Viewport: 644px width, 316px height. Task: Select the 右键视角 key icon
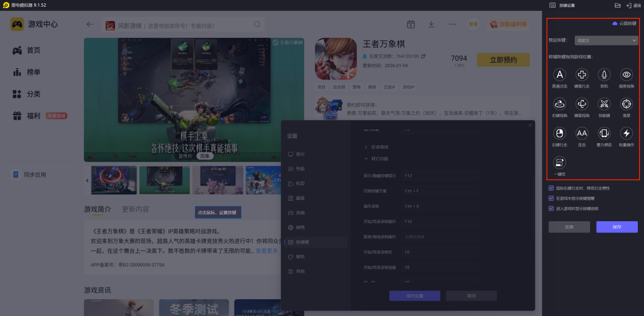coord(559,104)
